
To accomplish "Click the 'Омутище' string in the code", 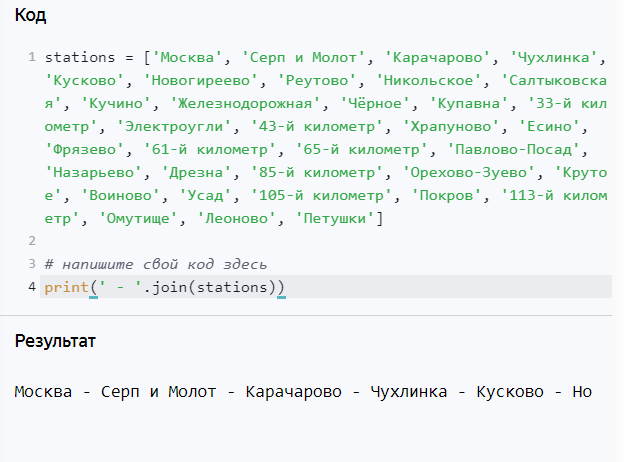I will [138, 218].
